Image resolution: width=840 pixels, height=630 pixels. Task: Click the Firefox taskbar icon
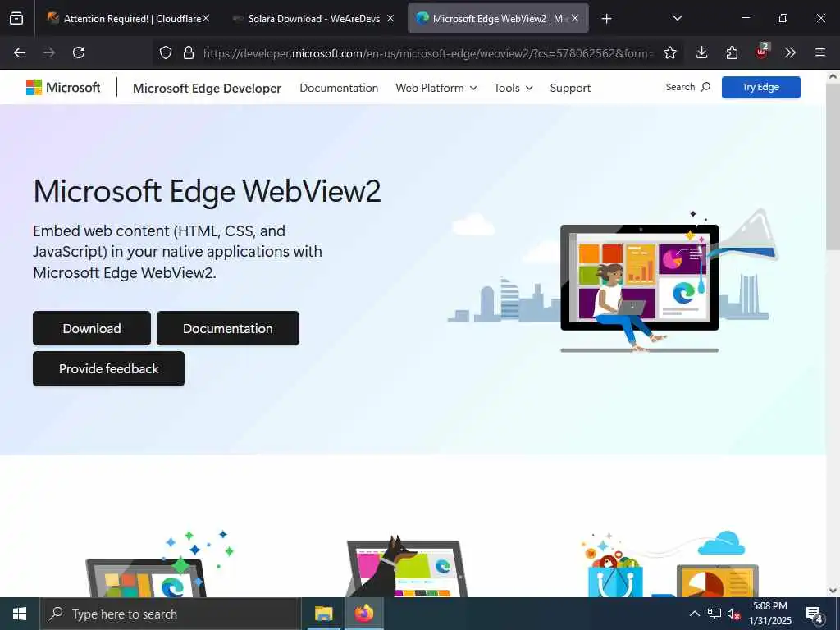(363, 614)
